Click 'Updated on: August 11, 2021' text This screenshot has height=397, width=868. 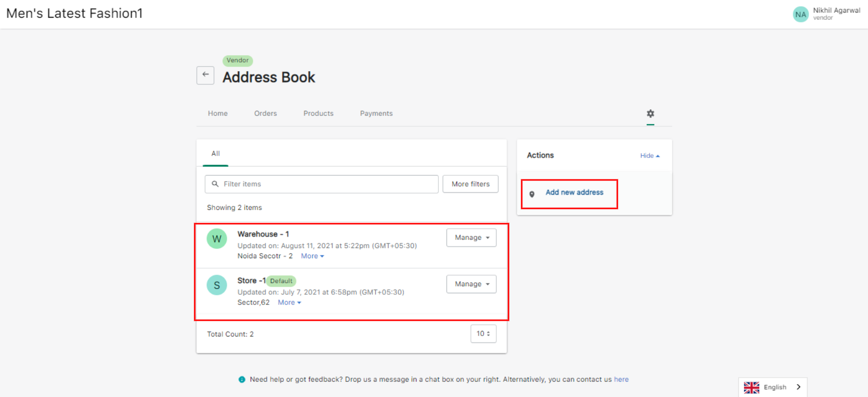tap(327, 246)
